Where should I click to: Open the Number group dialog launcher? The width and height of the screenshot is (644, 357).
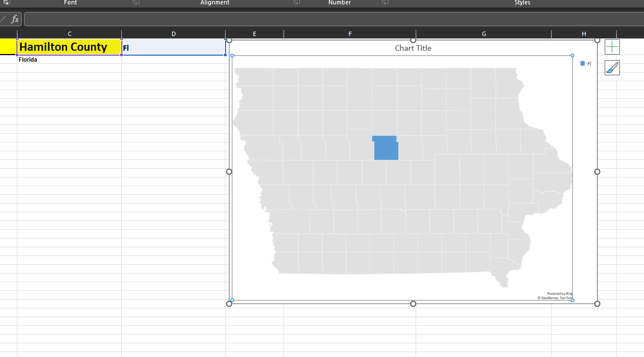(385, 3)
